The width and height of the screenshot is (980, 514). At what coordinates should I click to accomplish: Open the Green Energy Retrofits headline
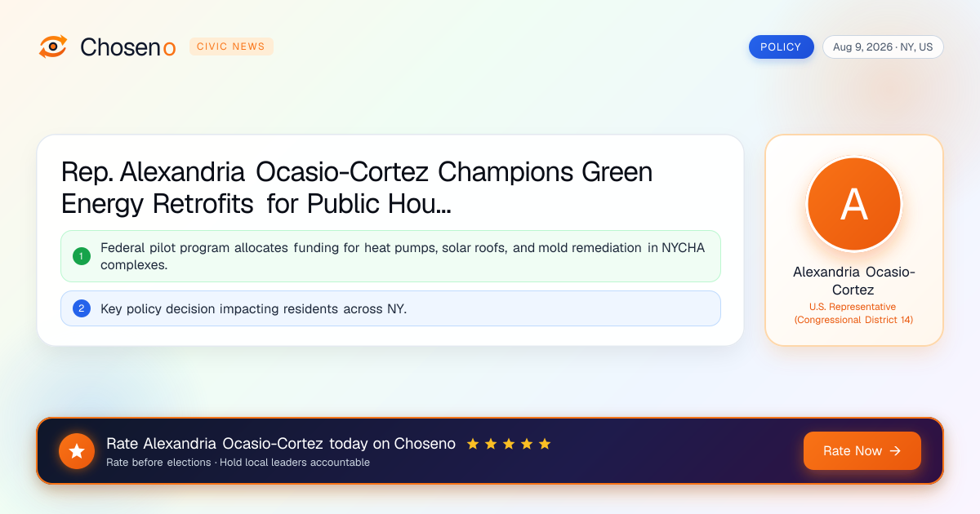click(x=357, y=188)
